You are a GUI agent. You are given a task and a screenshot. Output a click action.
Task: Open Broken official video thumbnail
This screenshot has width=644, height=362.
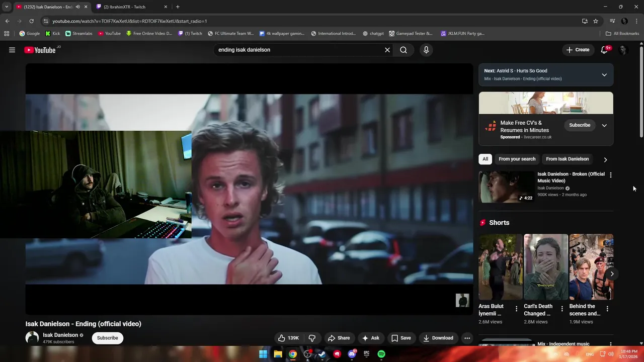pos(506,187)
